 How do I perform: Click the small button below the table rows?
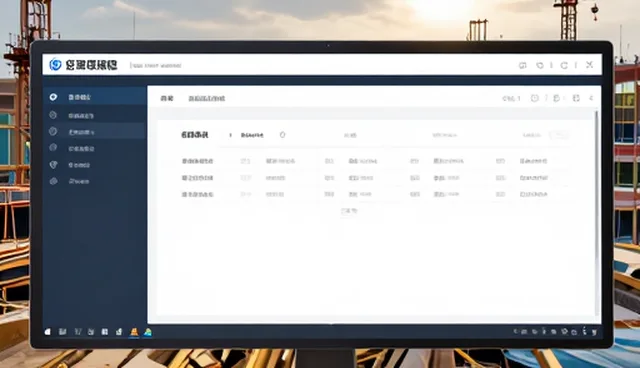click(x=349, y=211)
